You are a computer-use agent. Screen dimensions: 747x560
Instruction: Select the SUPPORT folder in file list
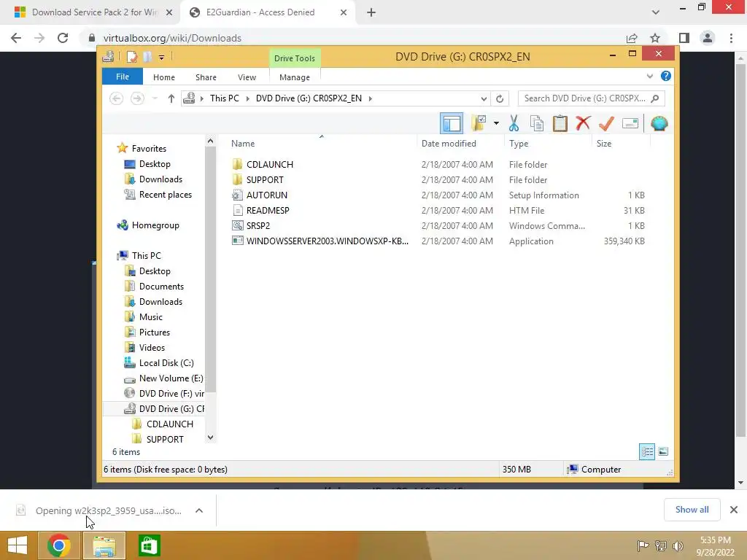tap(265, 179)
